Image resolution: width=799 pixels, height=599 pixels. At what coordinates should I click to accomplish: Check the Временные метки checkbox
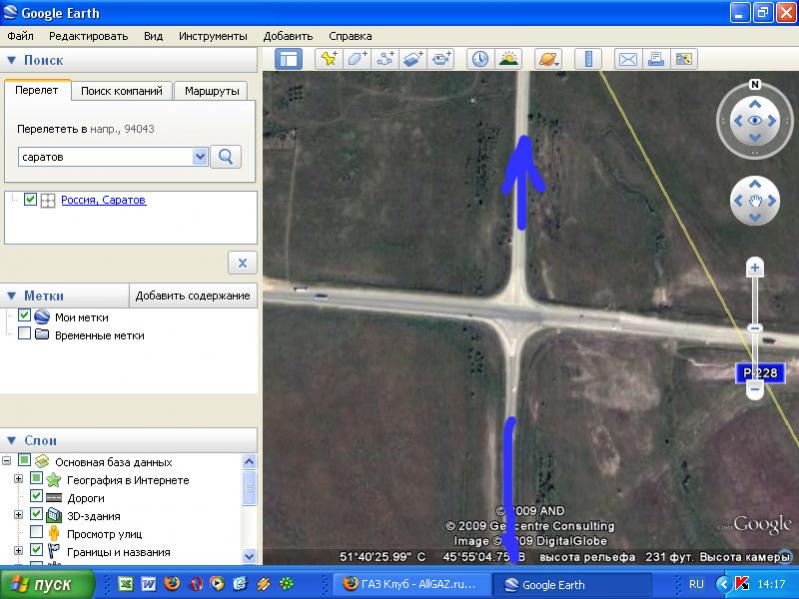(x=24, y=333)
